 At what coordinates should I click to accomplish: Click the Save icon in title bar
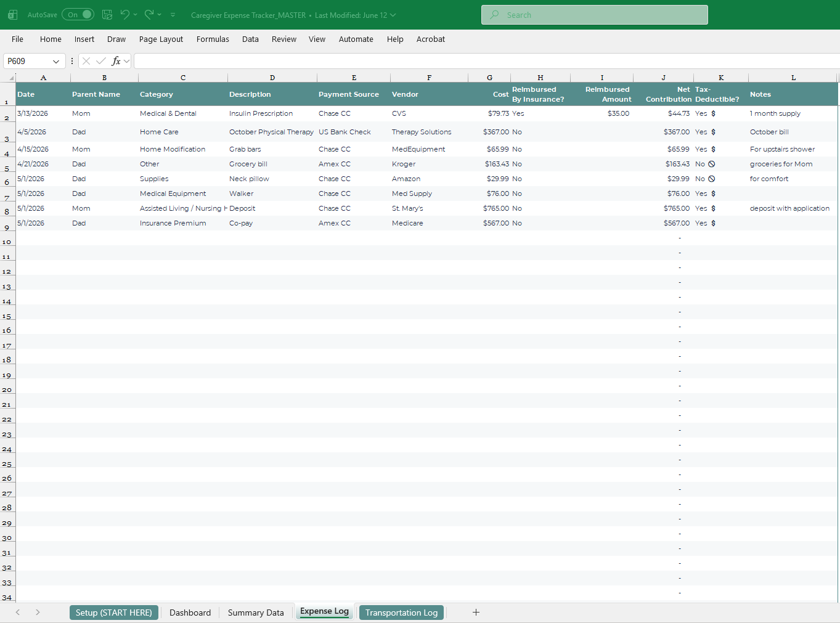coord(107,15)
